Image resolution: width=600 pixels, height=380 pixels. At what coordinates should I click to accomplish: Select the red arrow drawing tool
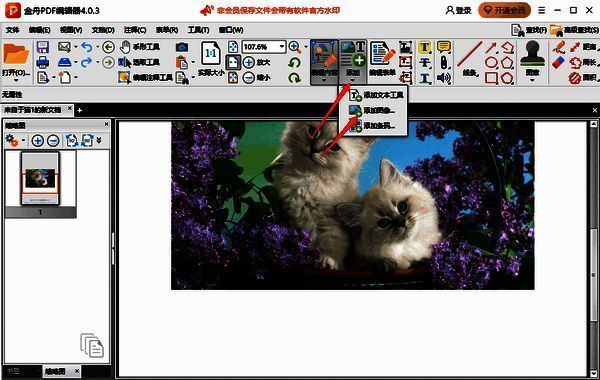491,47
